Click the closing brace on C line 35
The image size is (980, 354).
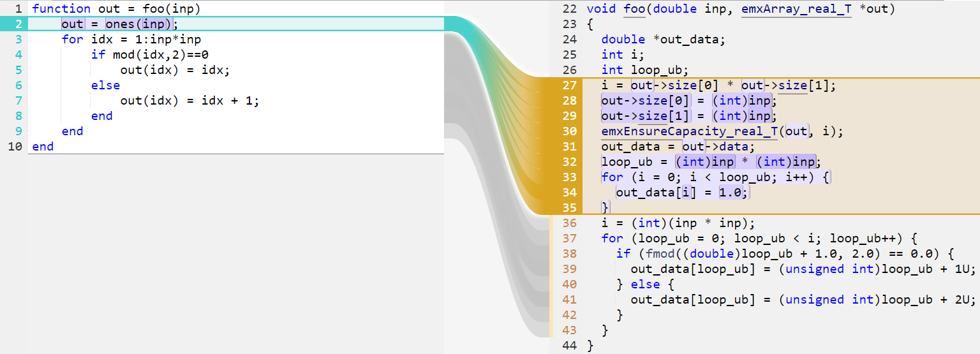point(605,208)
